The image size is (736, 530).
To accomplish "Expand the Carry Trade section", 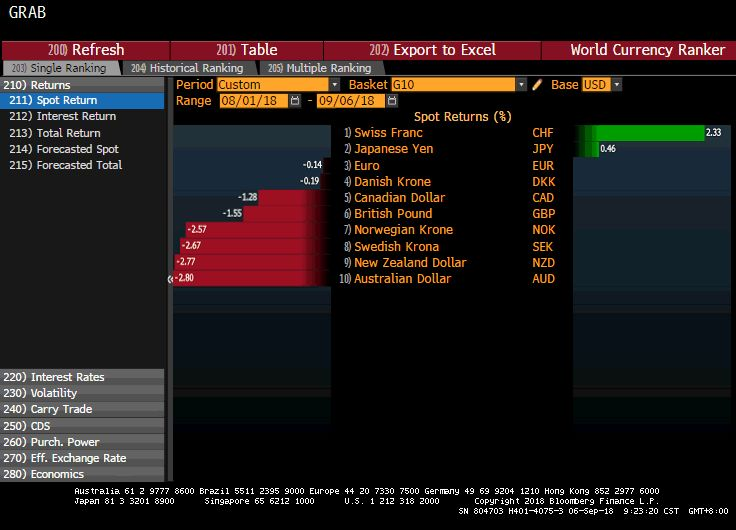I will point(82,409).
